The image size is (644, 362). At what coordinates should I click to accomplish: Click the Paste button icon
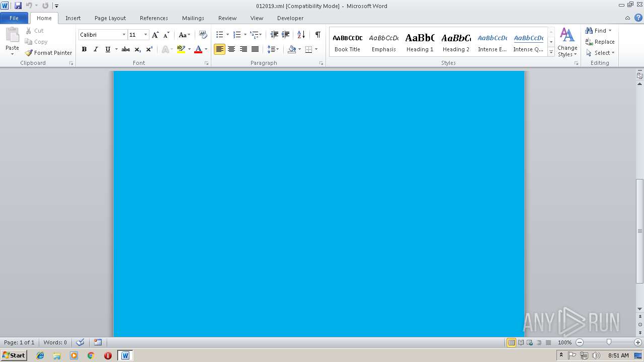[12, 35]
